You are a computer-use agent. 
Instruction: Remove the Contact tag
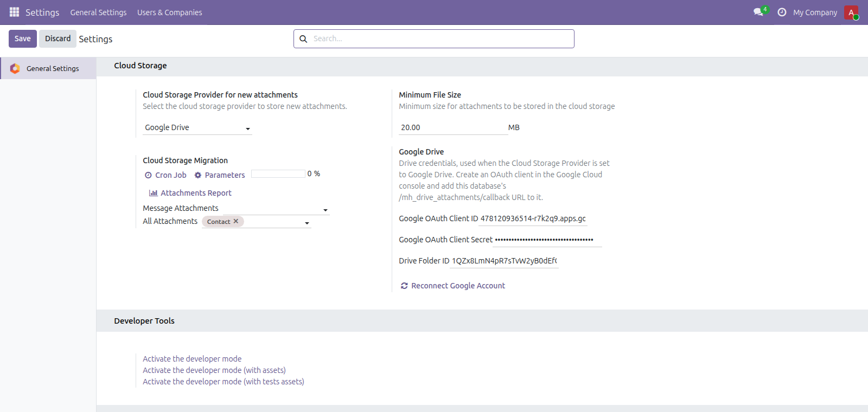(x=236, y=221)
